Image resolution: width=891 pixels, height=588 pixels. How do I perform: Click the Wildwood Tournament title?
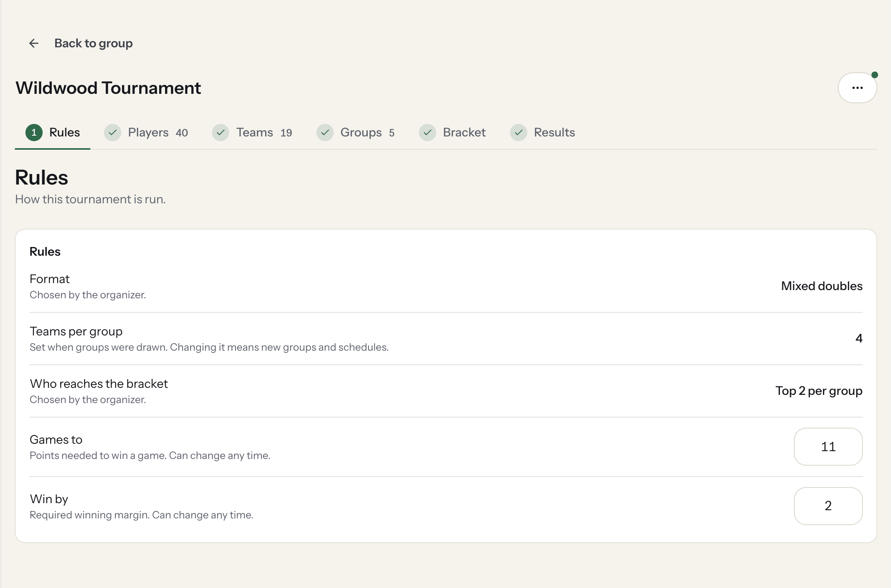pyautogui.click(x=108, y=88)
